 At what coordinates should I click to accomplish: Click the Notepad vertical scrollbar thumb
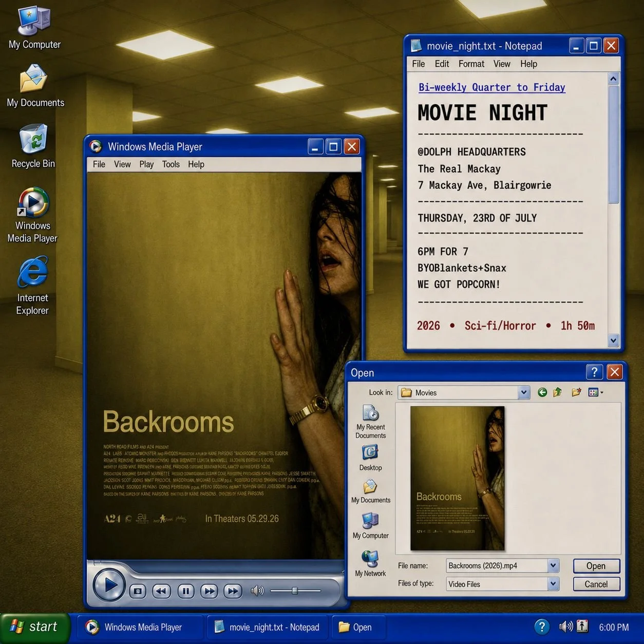[613, 145]
